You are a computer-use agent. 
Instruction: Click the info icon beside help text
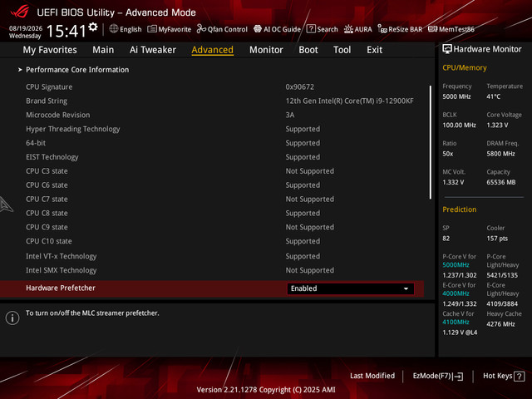(x=12, y=318)
